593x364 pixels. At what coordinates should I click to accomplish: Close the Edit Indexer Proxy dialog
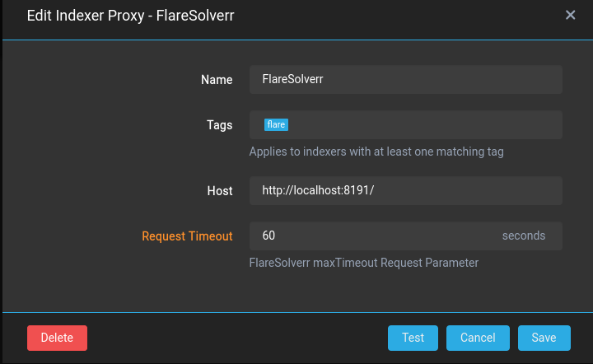(x=570, y=15)
